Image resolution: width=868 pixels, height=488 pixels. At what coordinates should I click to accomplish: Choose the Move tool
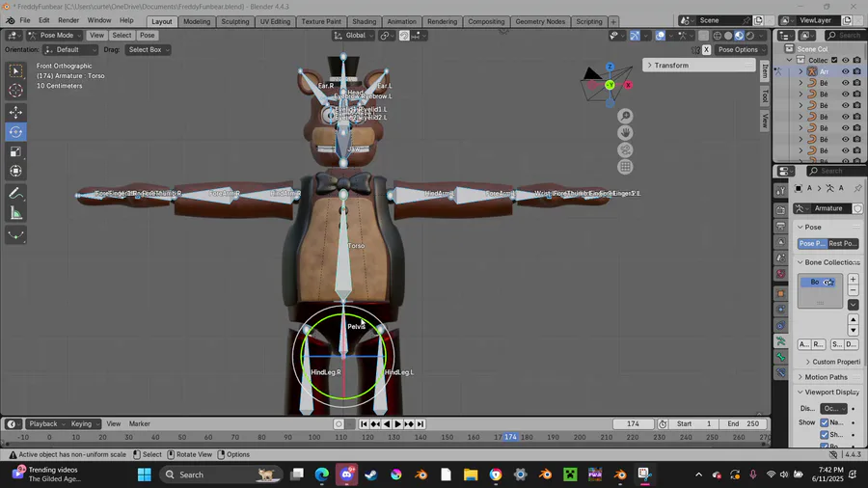[x=15, y=112]
